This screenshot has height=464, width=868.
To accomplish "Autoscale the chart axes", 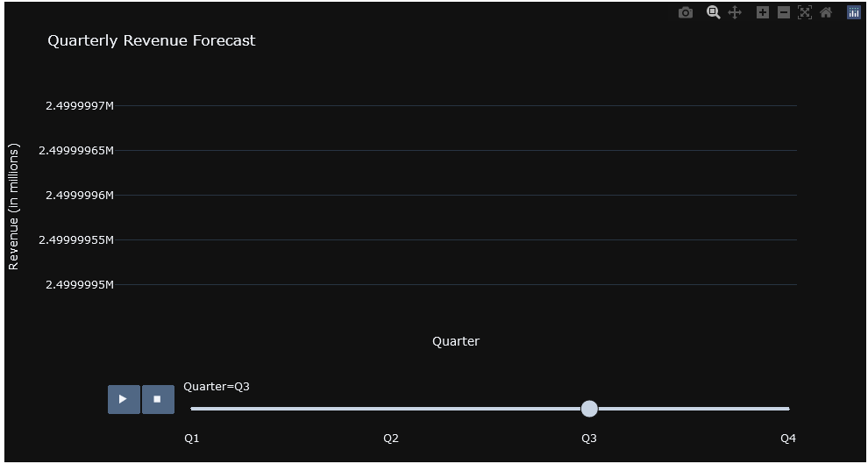I will [x=805, y=13].
